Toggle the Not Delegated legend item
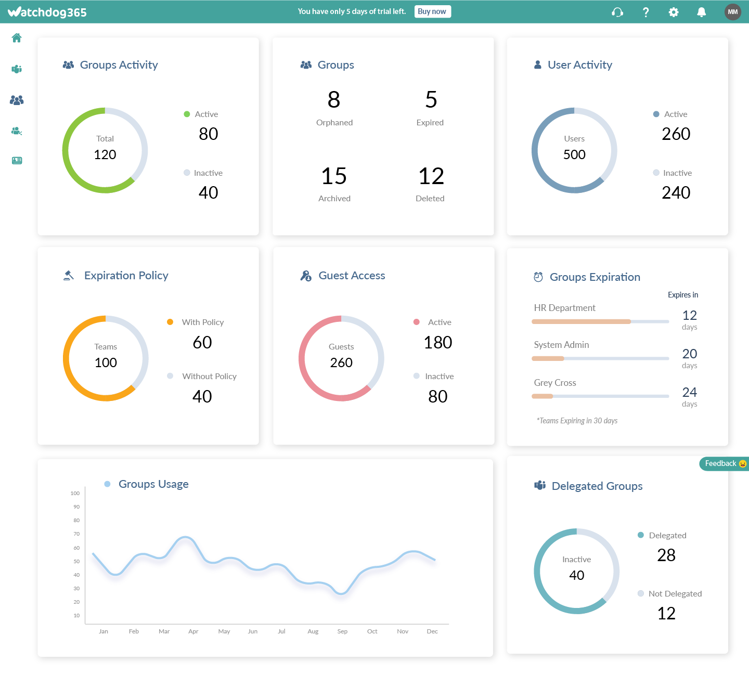Viewport: 749px width, 700px height. [670, 593]
